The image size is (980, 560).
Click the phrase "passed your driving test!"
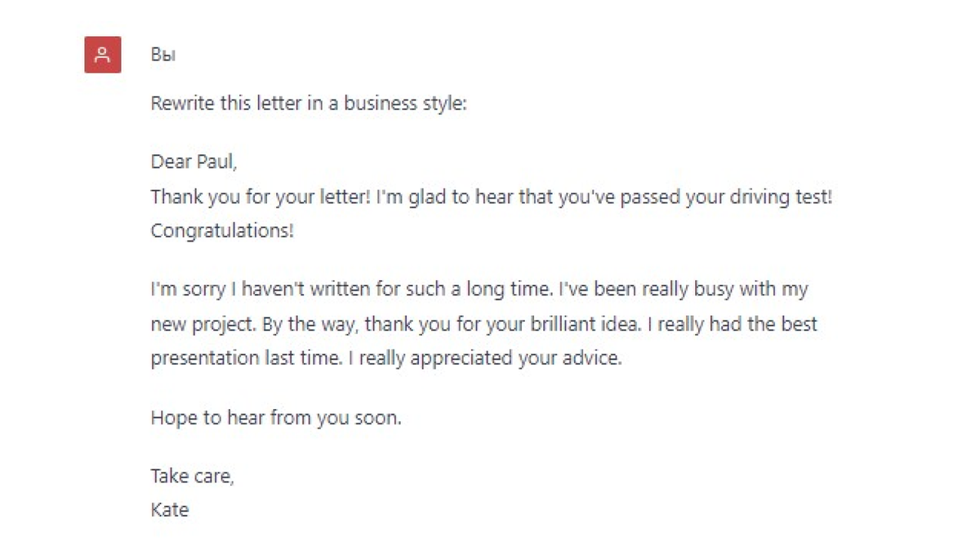pos(726,197)
